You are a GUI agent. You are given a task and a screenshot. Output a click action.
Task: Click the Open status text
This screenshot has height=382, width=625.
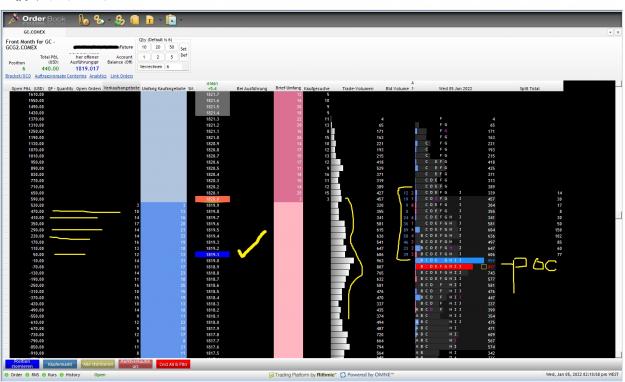pyautogui.click(x=99, y=375)
